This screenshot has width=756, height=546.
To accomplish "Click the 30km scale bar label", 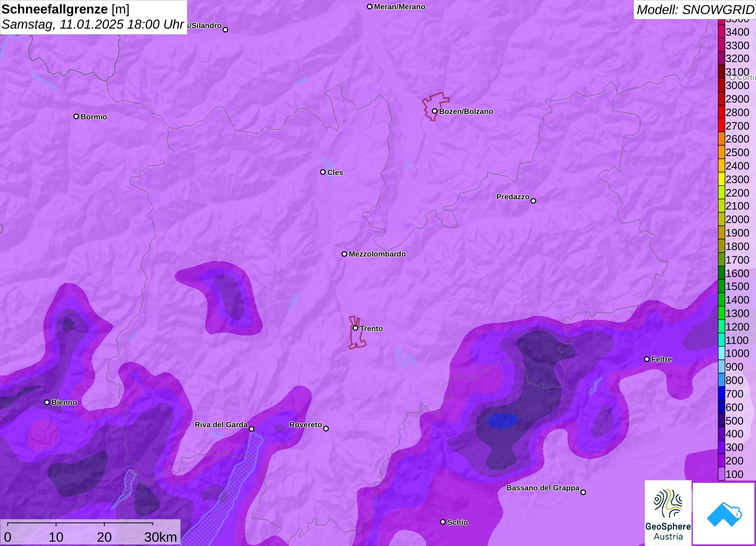I will 160,537.
